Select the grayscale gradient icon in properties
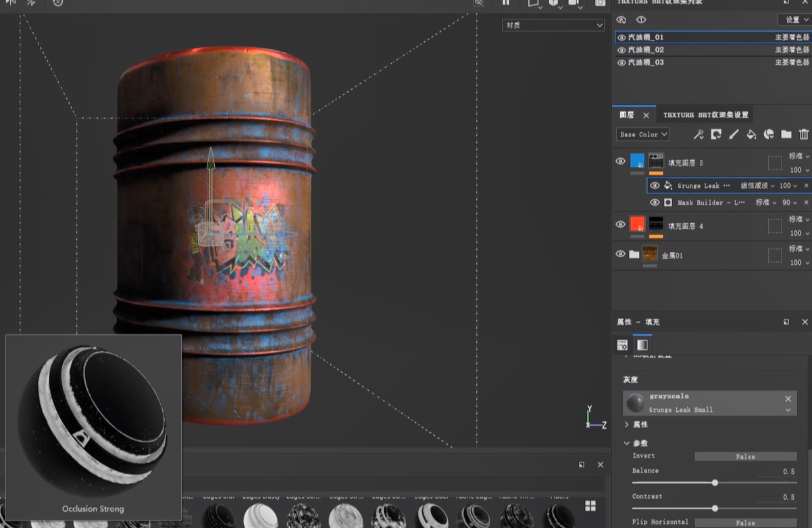 tap(642, 345)
